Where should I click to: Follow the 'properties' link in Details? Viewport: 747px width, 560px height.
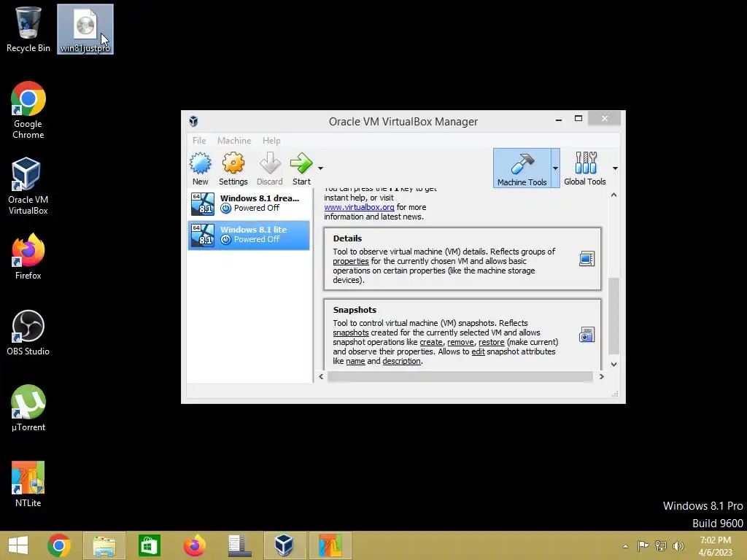tap(351, 261)
